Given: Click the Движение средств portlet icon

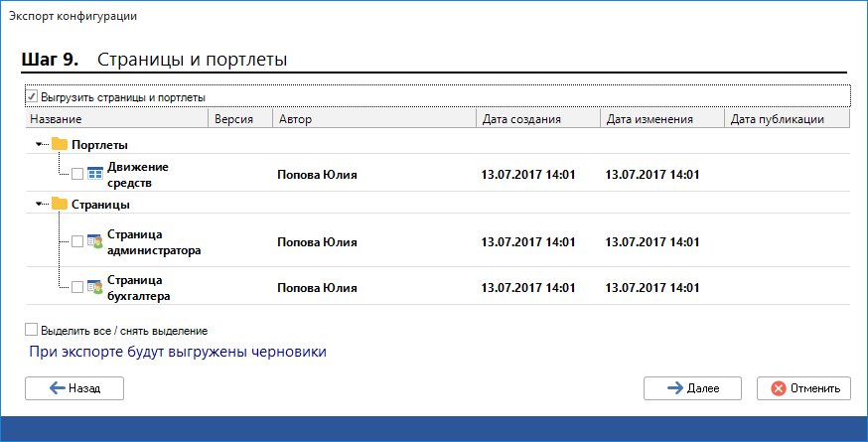Looking at the screenshot, I should (x=95, y=174).
